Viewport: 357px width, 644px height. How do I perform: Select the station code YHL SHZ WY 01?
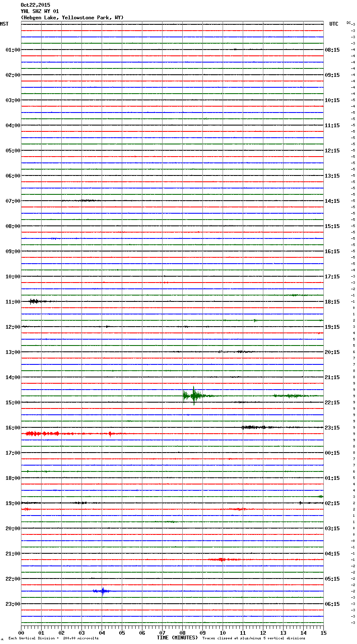[40, 11]
